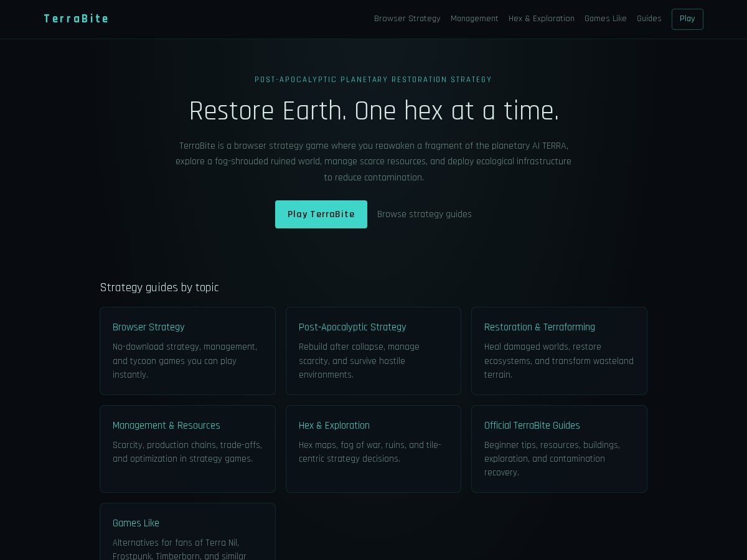Click the TerraBite logo in header

pyautogui.click(x=77, y=19)
